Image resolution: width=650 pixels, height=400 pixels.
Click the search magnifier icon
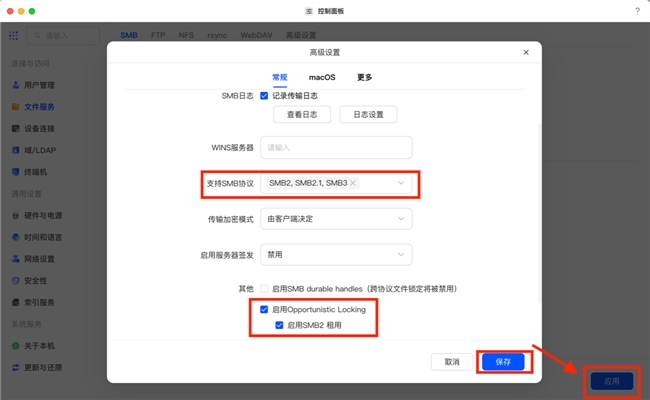(x=37, y=36)
